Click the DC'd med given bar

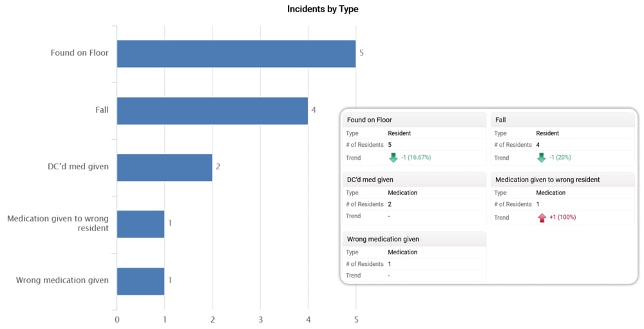point(164,167)
